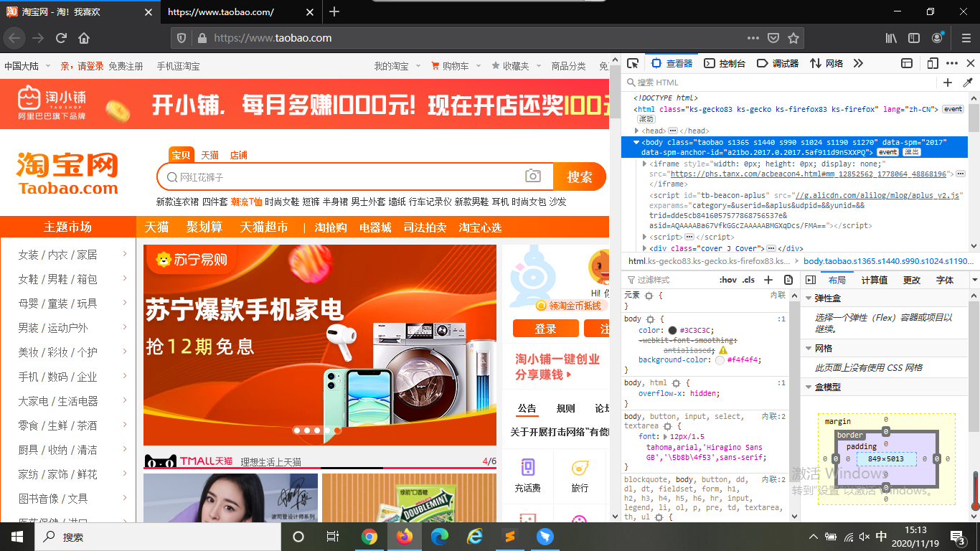Switch to the 淘宝网 browser tab
Image resolution: width=980 pixels, height=551 pixels.
[80, 12]
